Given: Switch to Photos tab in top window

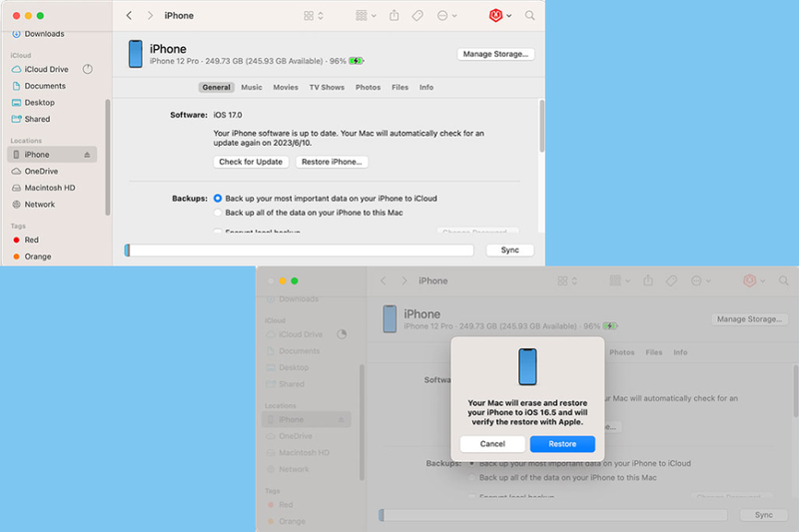Looking at the screenshot, I should coord(368,87).
